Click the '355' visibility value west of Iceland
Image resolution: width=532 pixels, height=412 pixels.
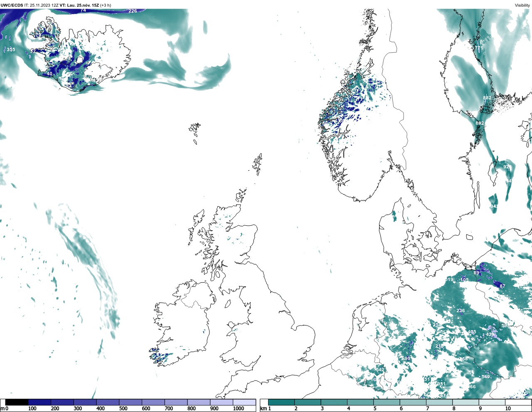tap(11, 49)
